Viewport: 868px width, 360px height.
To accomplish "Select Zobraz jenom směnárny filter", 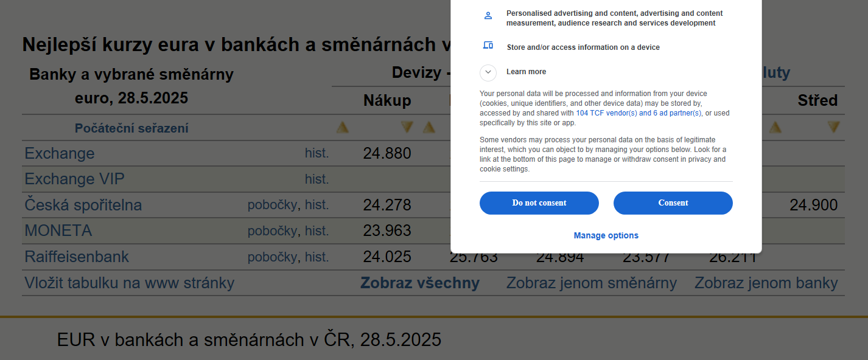I will click(x=592, y=283).
